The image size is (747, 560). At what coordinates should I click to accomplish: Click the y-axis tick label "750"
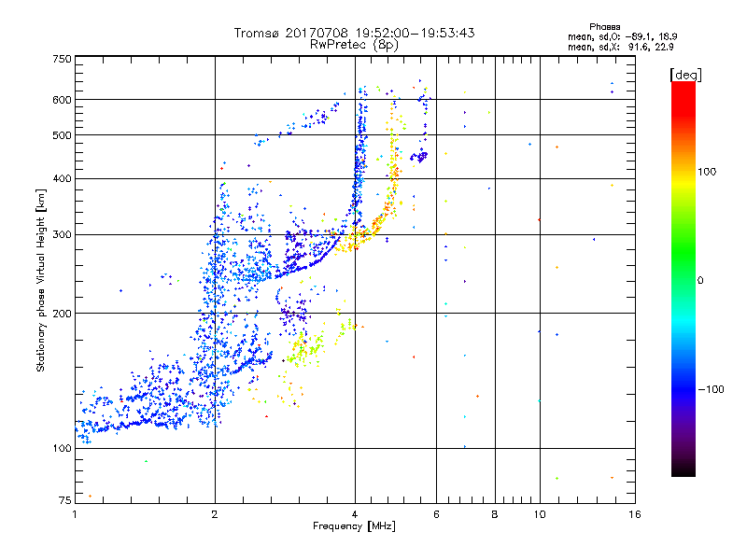[x=62, y=59]
